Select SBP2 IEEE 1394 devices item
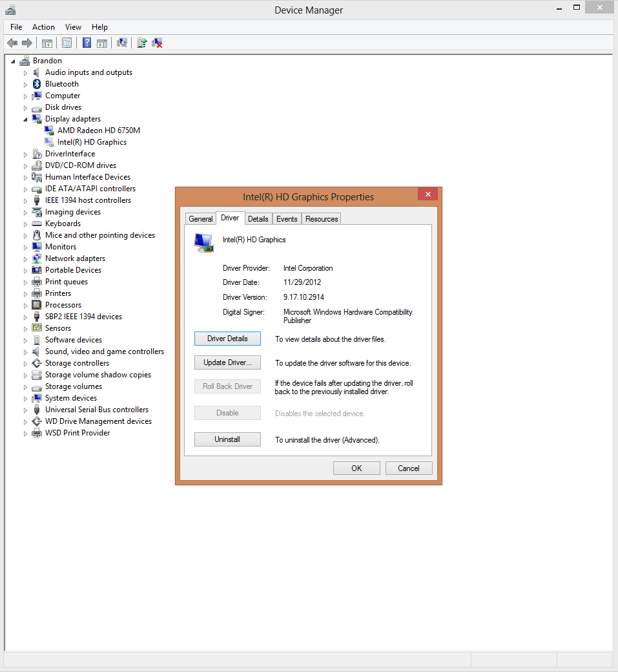 tap(83, 317)
